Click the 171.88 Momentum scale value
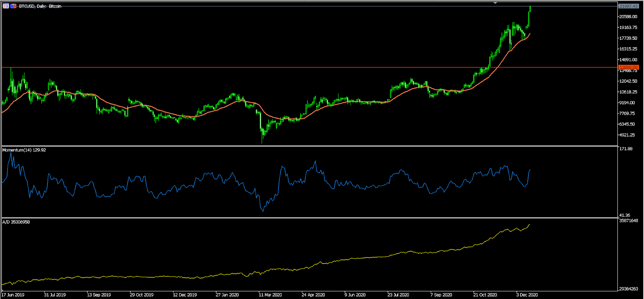This screenshot has width=644, height=299. 626,149
